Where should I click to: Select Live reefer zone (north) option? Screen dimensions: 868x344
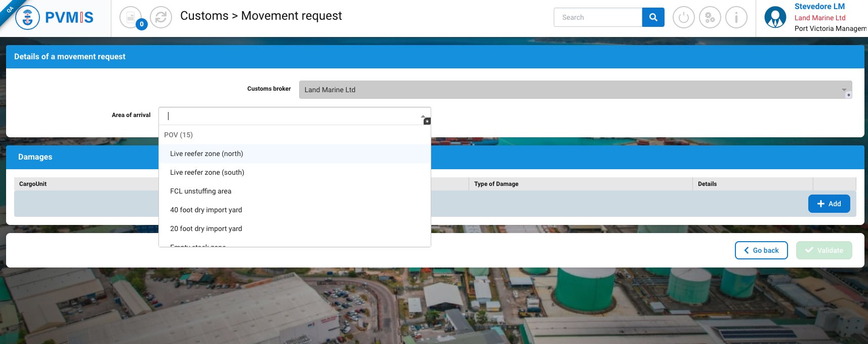(206, 154)
